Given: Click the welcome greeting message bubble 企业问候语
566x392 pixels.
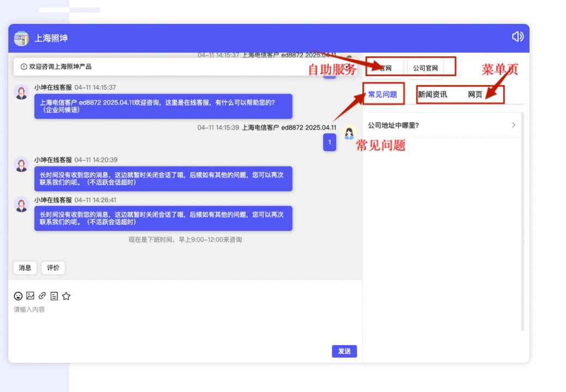Looking at the screenshot, I should pos(163,106).
